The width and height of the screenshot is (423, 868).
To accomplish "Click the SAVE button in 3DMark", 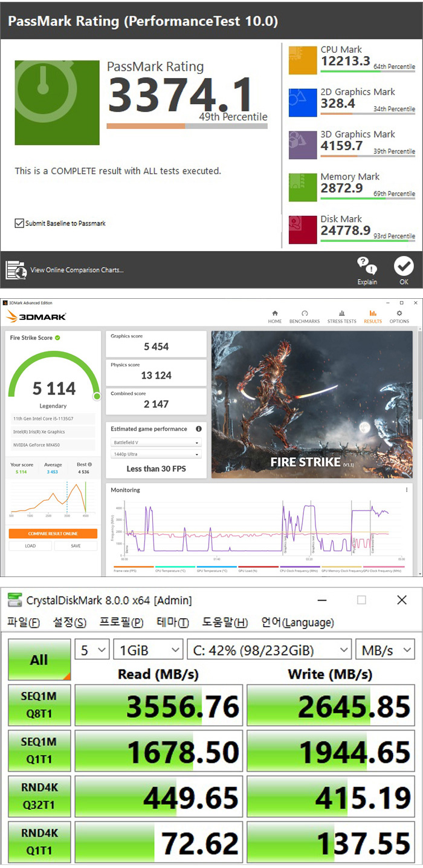I will click(76, 546).
